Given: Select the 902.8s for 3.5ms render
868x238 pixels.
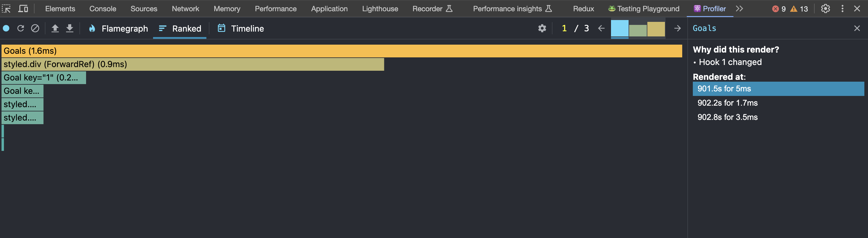Looking at the screenshot, I should pyautogui.click(x=727, y=117).
